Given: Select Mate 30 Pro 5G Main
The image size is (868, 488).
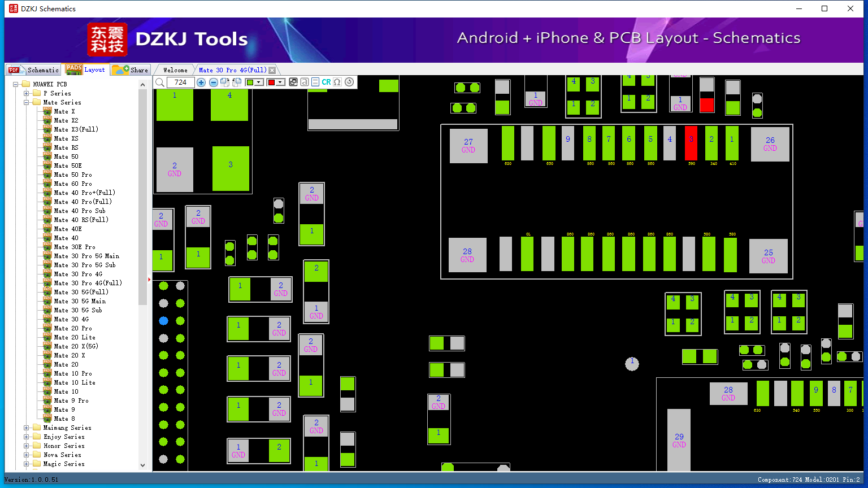Looking at the screenshot, I should (86, 256).
